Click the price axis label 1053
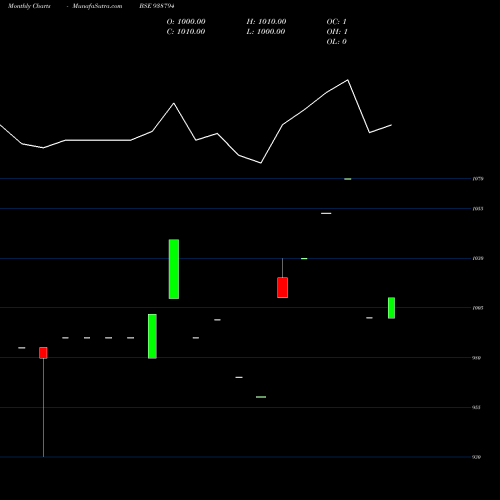Image resolution: width=500 pixels, height=500 pixels. 478,209
